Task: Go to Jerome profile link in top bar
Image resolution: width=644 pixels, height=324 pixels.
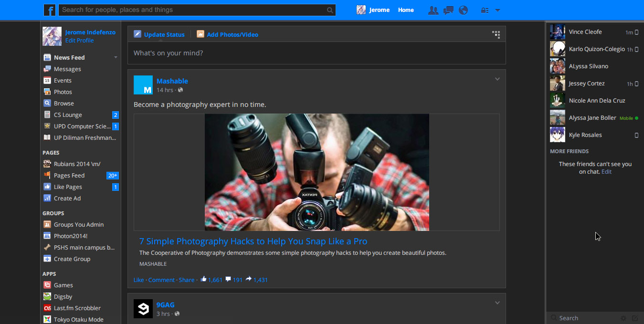Action: tap(380, 10)
